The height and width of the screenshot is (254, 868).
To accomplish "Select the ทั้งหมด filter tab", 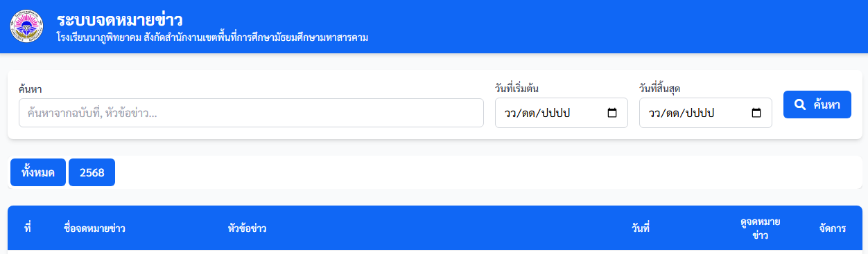I will pyautogui.click(x=38, y=172).
